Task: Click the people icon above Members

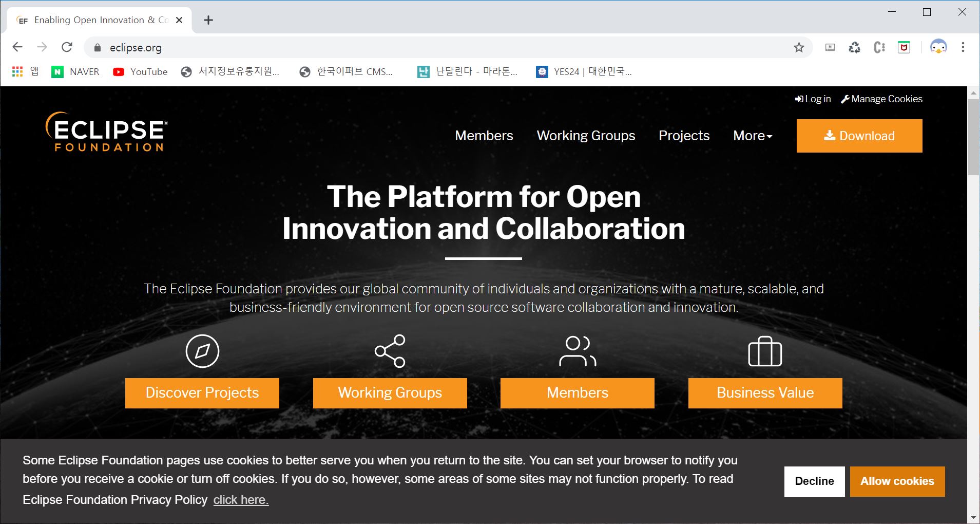Action: [x=578, y=351]
